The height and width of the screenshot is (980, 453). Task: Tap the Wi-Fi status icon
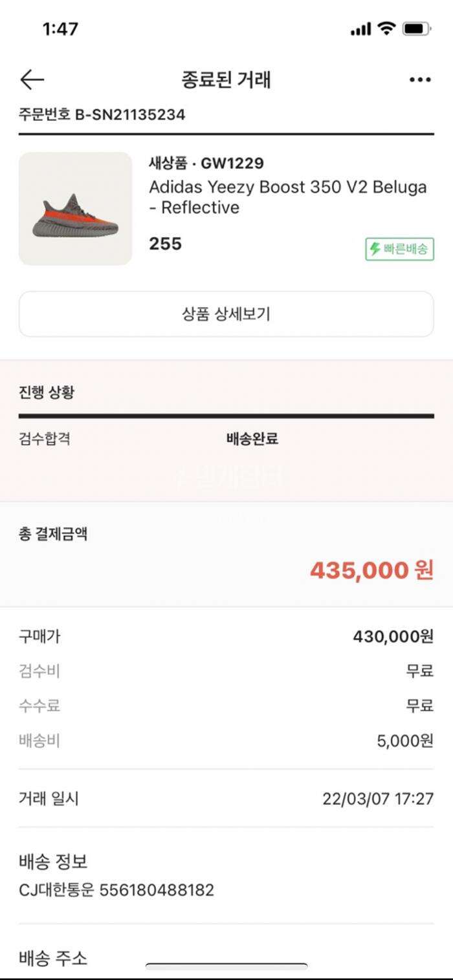(387, 28)
